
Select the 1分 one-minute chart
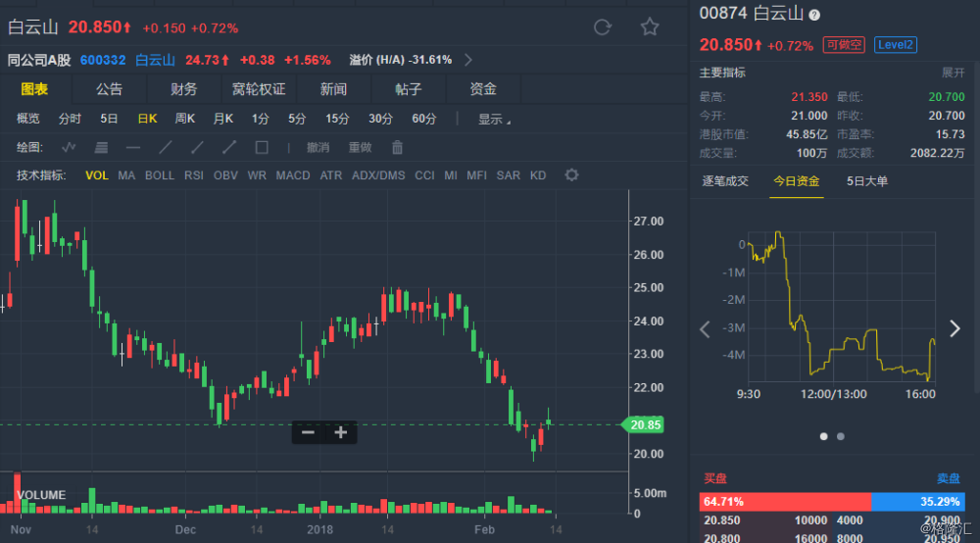pyautogui.click(x=261, y=119)
